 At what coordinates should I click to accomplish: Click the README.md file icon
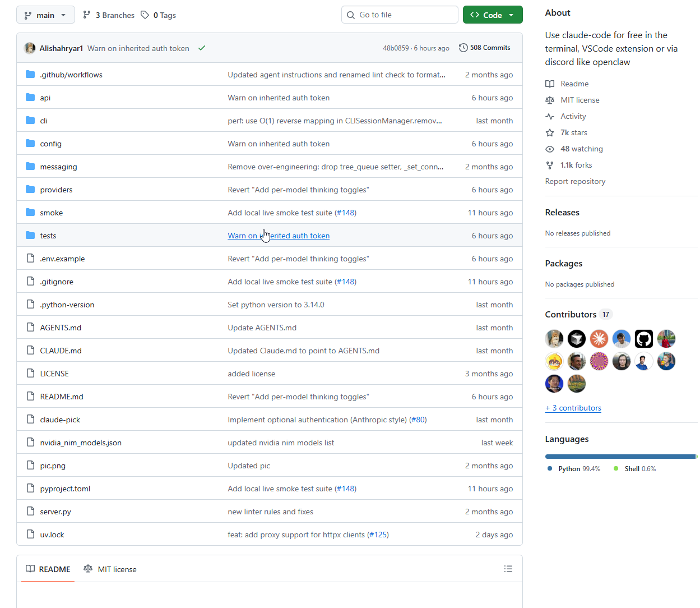coord(30,397)
